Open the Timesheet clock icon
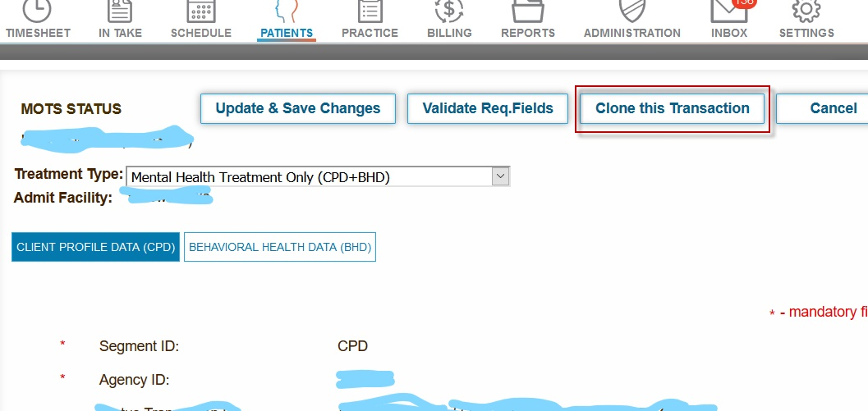 coord(37,10)
